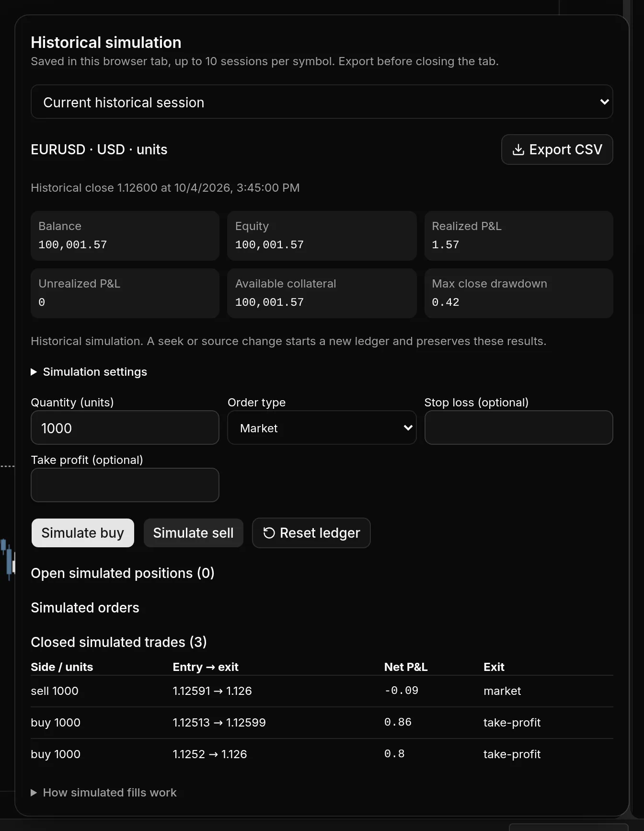Select the Realized P&L value 1.57
Image resolution: width=644 pixels, height=831 pixels.
[x=446, y=245]
